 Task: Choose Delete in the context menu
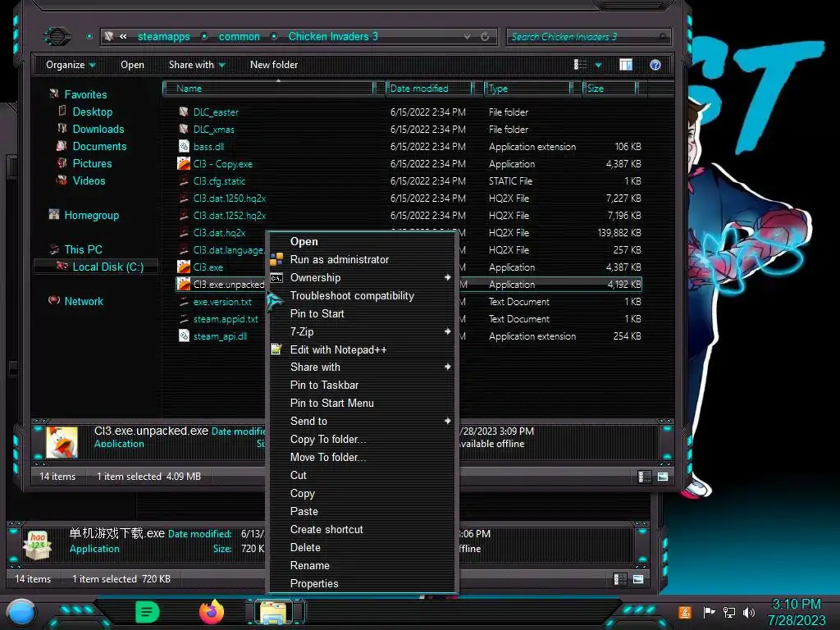(362, 547)
